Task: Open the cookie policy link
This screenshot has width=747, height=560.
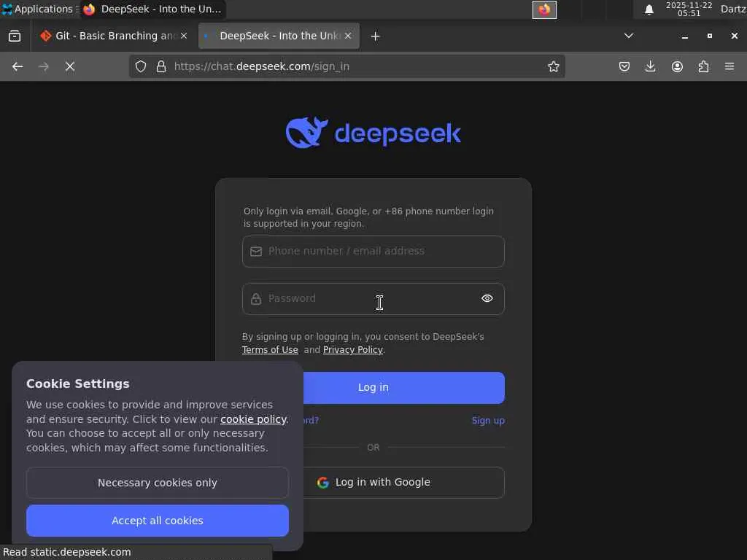Action: pos(253,419)
